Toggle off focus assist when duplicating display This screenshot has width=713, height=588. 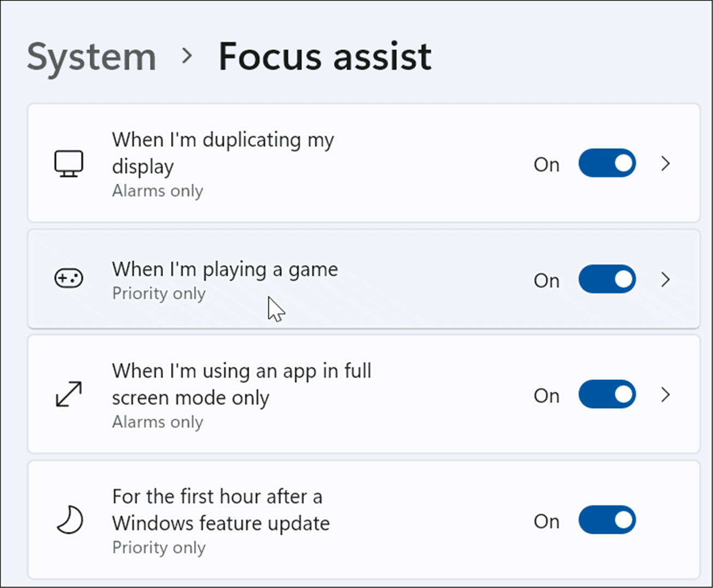click(608, 163)
